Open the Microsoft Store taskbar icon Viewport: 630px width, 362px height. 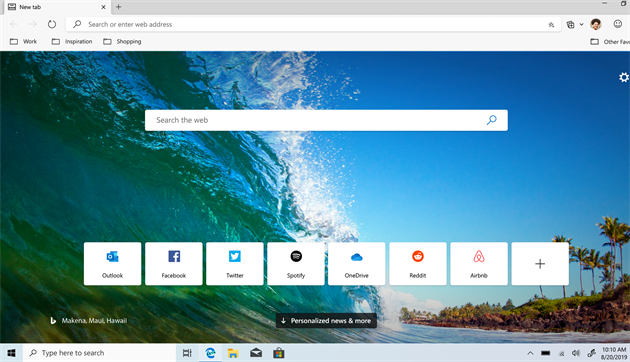[279, 353]
